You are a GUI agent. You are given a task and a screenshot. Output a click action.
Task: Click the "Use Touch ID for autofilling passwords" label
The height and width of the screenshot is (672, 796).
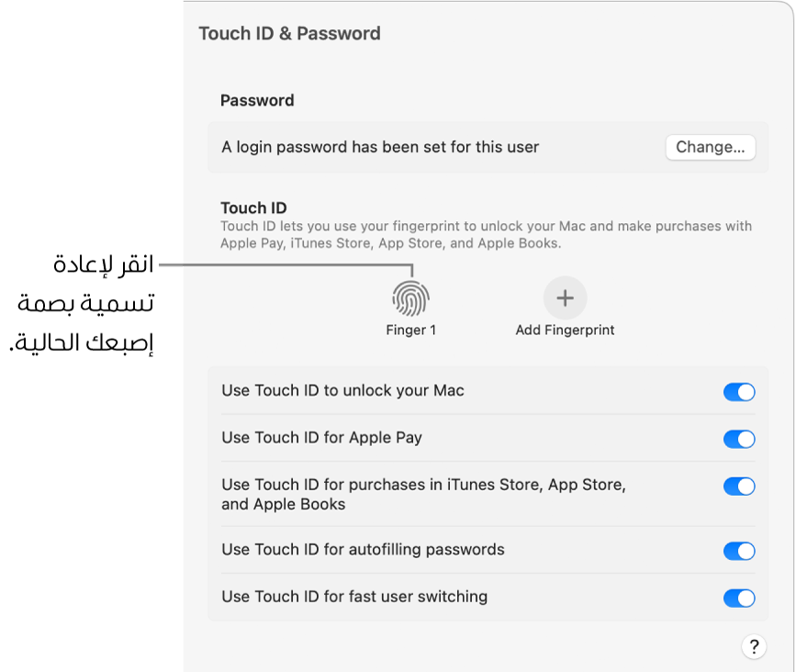coord(363,550)
